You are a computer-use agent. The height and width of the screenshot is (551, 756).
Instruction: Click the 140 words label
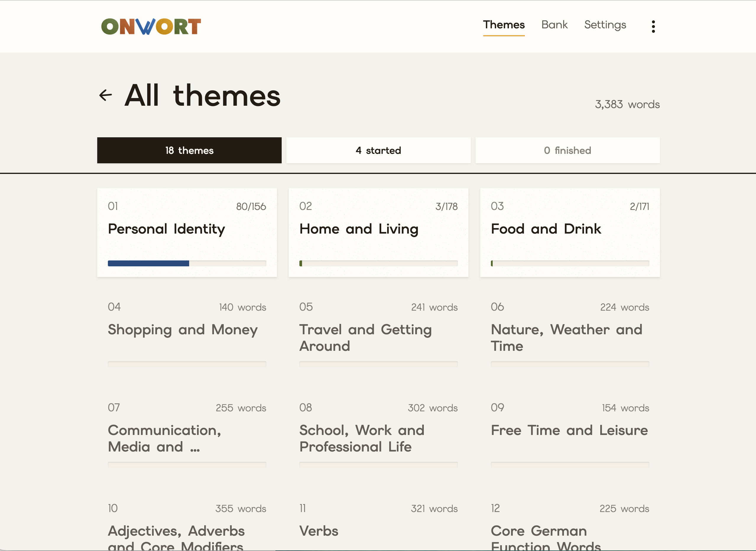(x=242, y=307)
